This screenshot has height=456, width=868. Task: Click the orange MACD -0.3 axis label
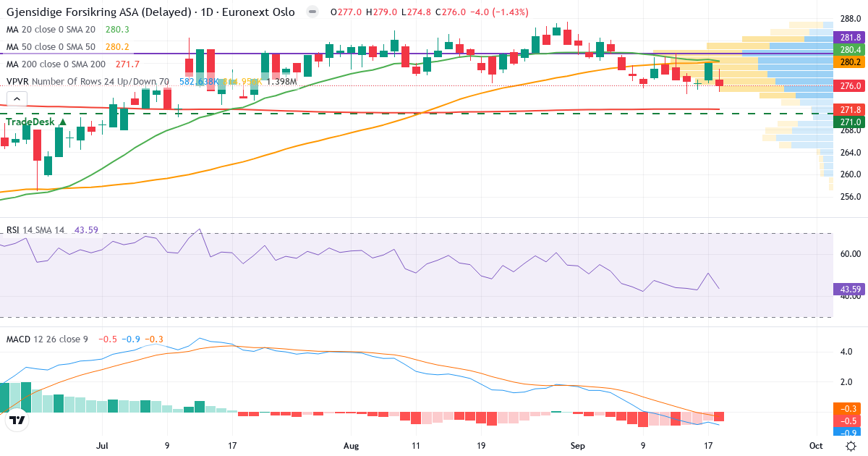[x=848, y=409]
